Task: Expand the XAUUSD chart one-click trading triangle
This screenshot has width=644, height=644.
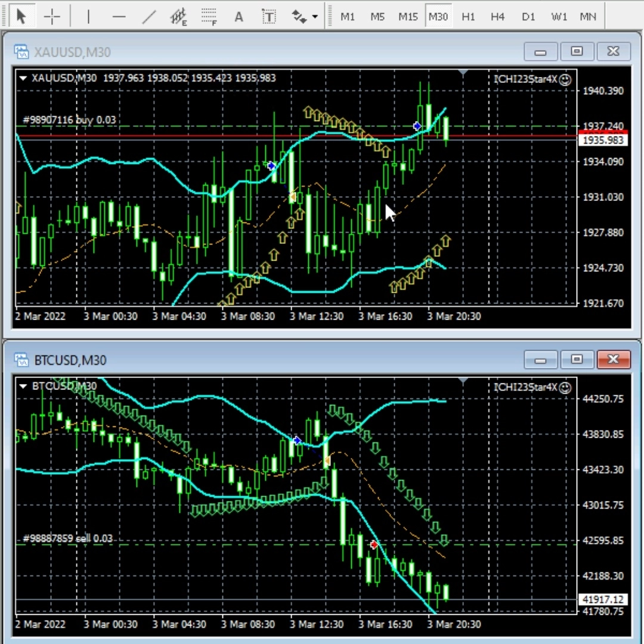Action: coord(23,78)
